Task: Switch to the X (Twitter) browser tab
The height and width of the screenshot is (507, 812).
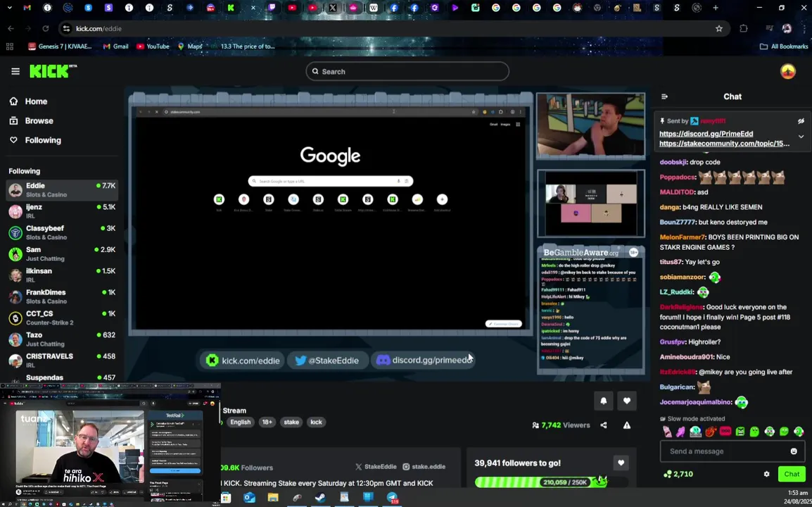Action: [332, 8]
